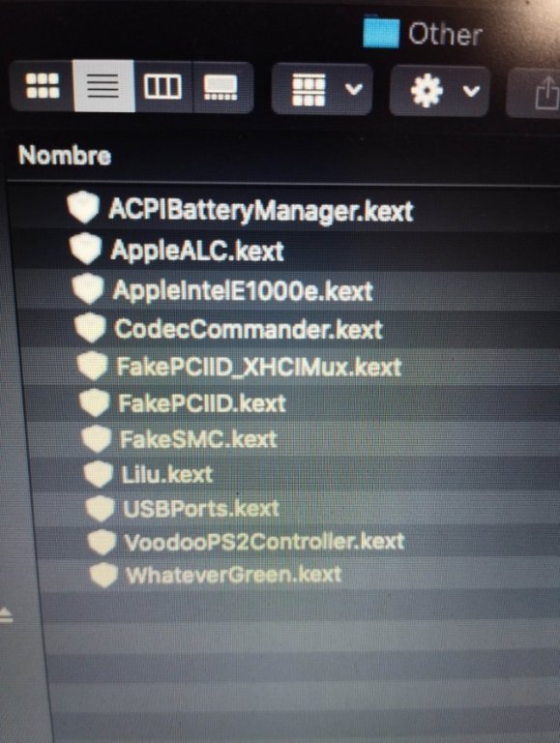The width and height of the screenshot is (560, 743).
Task: Select VoodooPS2Controller.kext file
Action: (264, 542)
